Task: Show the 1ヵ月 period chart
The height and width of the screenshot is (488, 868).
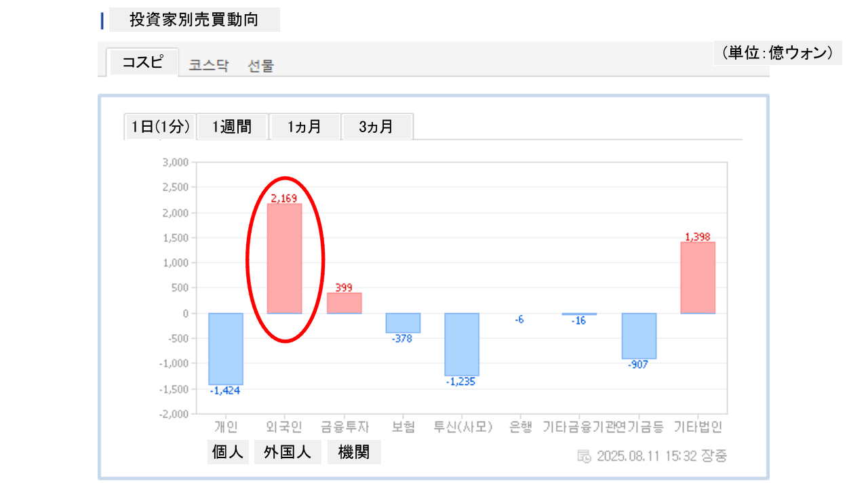Action: click(304, 127)
